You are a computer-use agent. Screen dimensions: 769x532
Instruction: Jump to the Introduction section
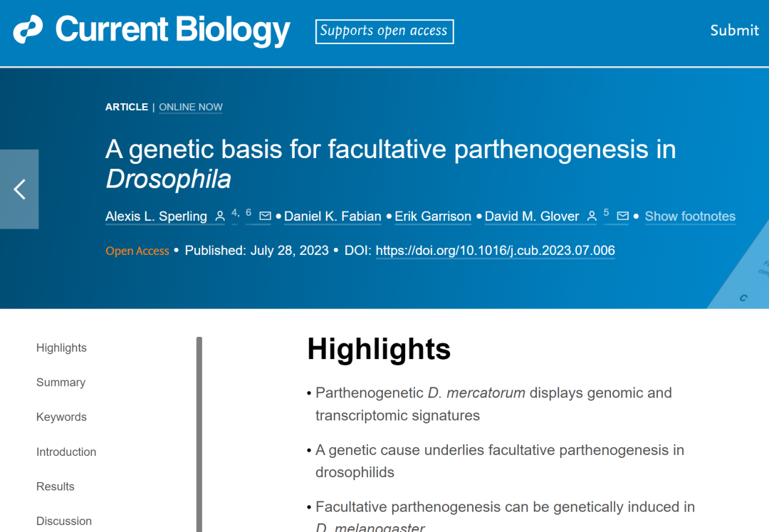tap(66, 452)
